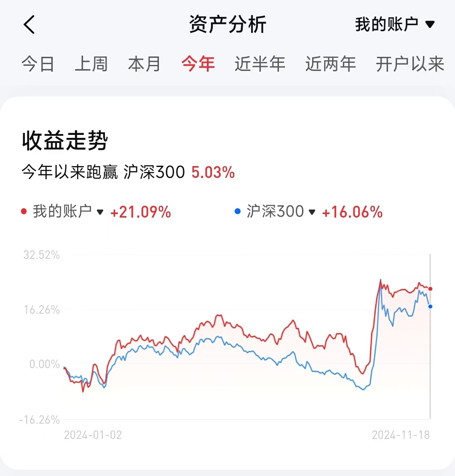
Task: Tap the 2024-11-18 end date label
Action: coord(401,435)
